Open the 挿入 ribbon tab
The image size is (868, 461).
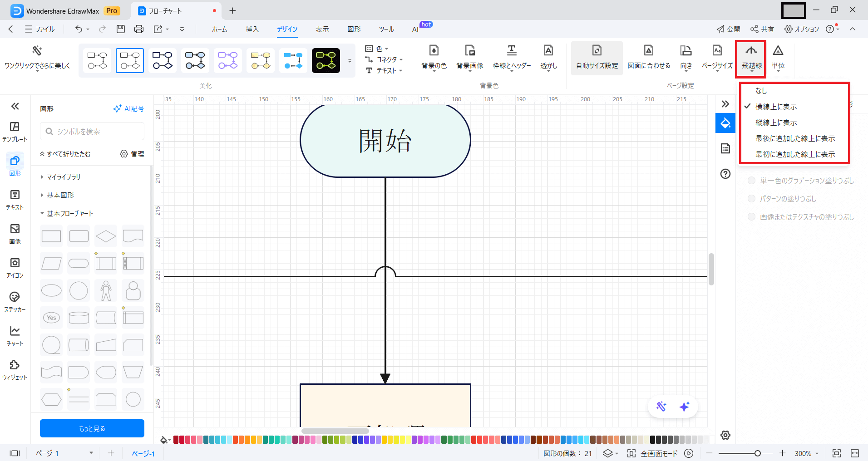coord(252,29)
